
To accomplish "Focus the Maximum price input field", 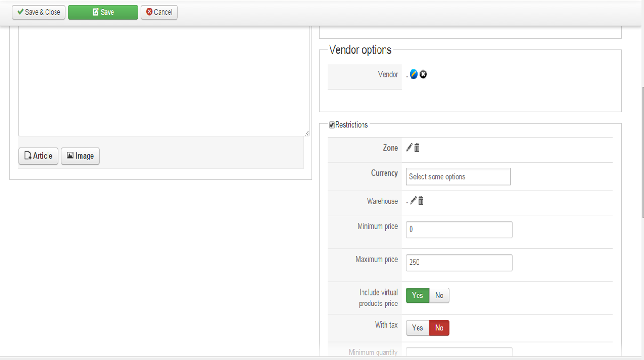I will [x=459, y=263].
